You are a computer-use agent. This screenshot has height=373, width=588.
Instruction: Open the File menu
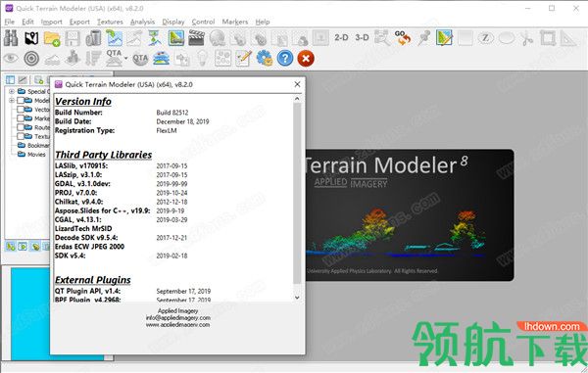[x=10, y=22]
